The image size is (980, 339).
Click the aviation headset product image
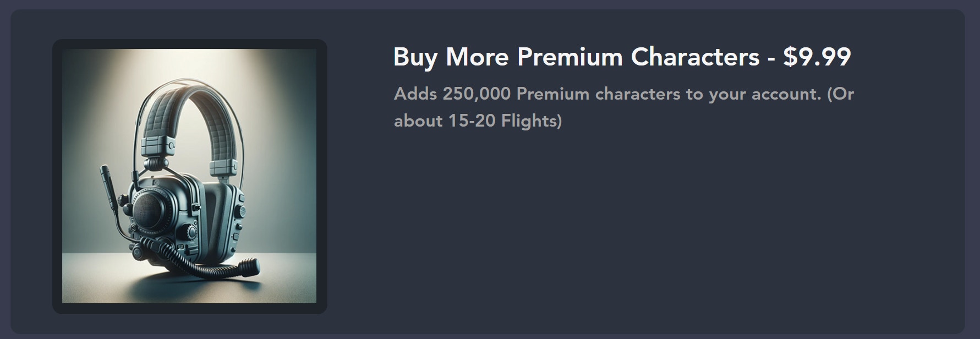coord(189,176)
